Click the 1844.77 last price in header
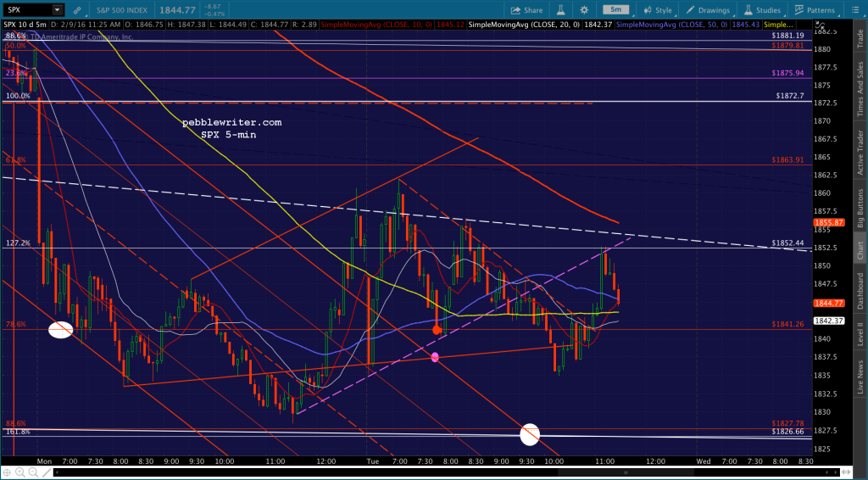 coord(177,10)
